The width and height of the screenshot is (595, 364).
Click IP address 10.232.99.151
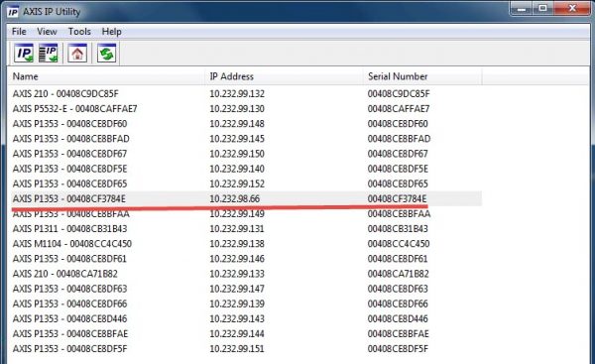(x=237, y=349)
